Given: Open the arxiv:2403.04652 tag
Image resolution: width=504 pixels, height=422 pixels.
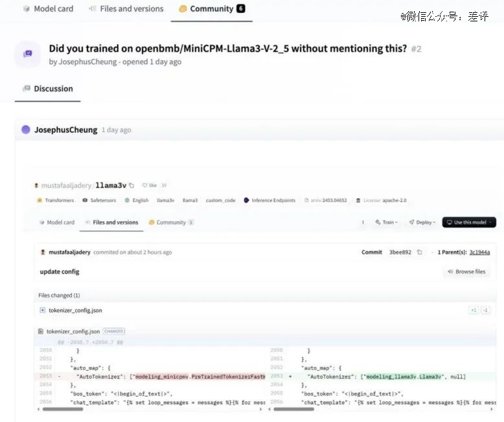Looking at the screenshot, I should 326,200.
